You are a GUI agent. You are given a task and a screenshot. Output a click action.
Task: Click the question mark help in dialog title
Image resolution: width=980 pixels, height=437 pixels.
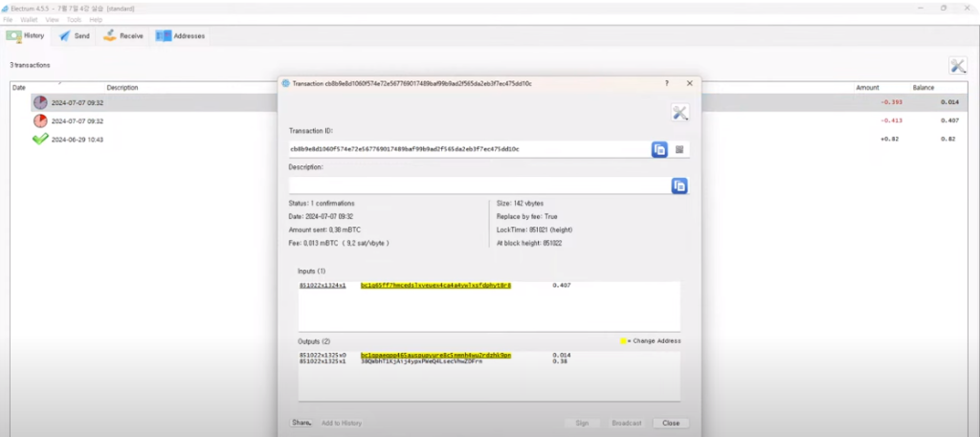coord(666,83)
